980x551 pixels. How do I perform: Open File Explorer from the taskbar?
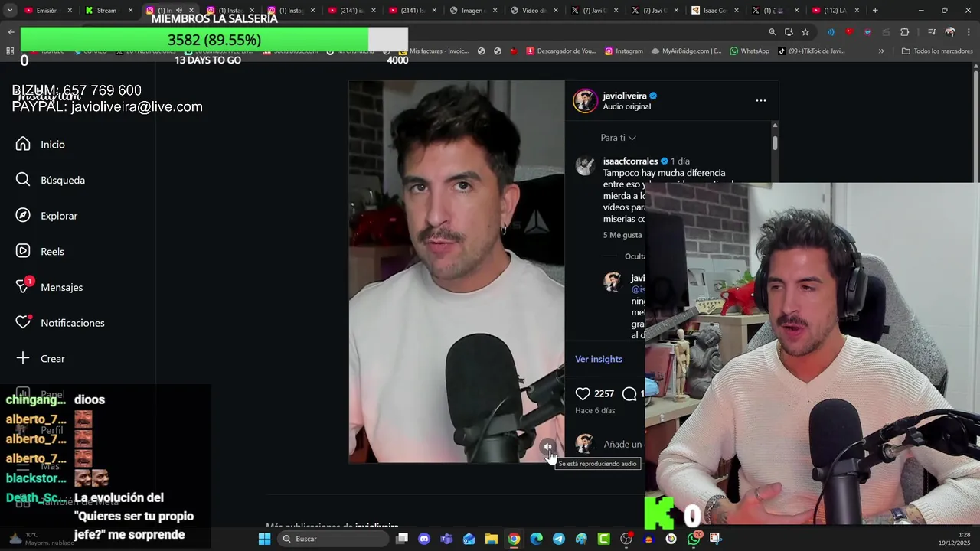(x=492, y=539)
